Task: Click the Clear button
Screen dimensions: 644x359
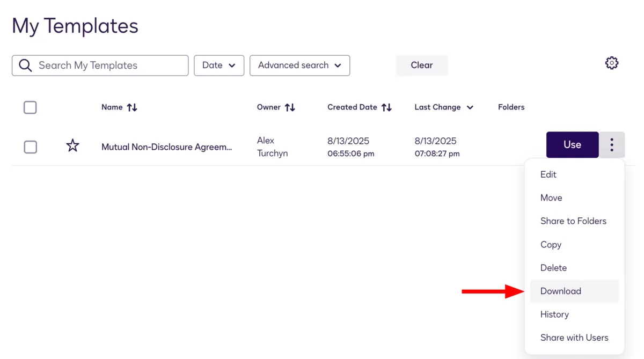Action: tap(422, 65)
